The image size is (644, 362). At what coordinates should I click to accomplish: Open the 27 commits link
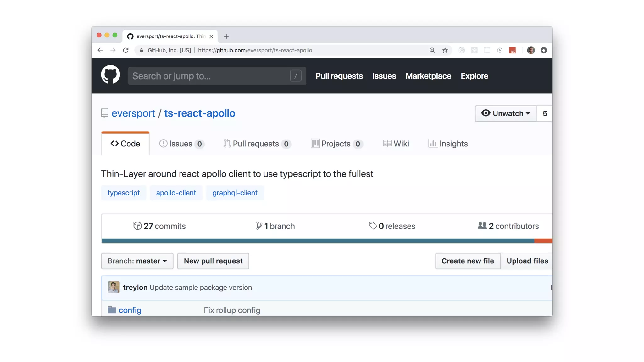[x=159, y=226]
